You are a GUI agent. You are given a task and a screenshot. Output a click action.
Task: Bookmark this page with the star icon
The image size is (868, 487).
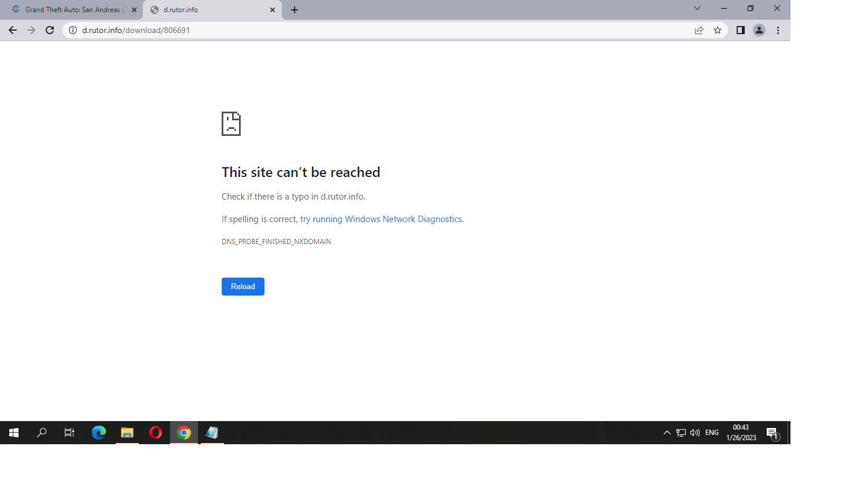click(718, 30)
